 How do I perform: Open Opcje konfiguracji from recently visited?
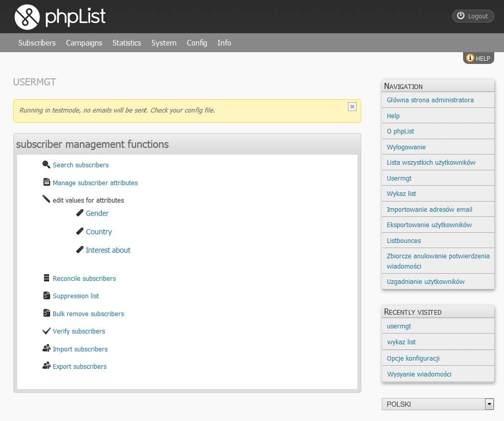pos(413,358)
